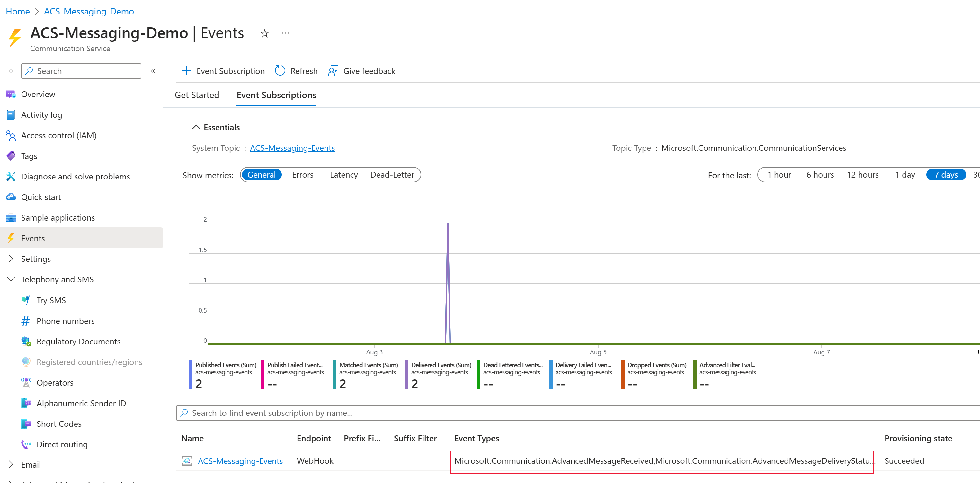The image size is (980, 483).
Task: Click the Refresh circular arrow icon
Action: [x=280, y=71]
